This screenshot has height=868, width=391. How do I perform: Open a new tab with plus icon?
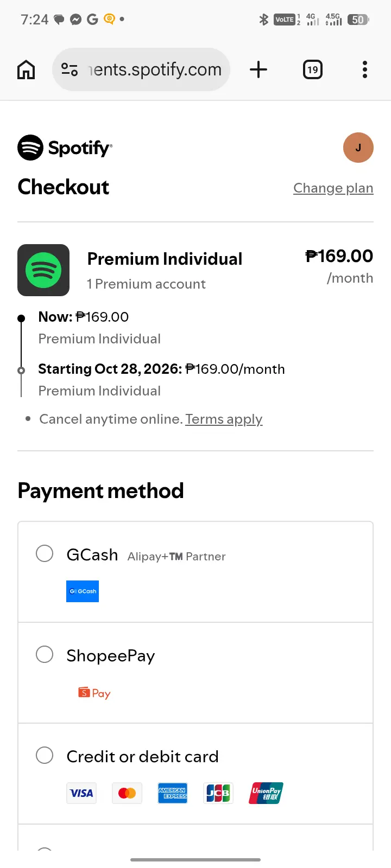(x=258, y=69)
